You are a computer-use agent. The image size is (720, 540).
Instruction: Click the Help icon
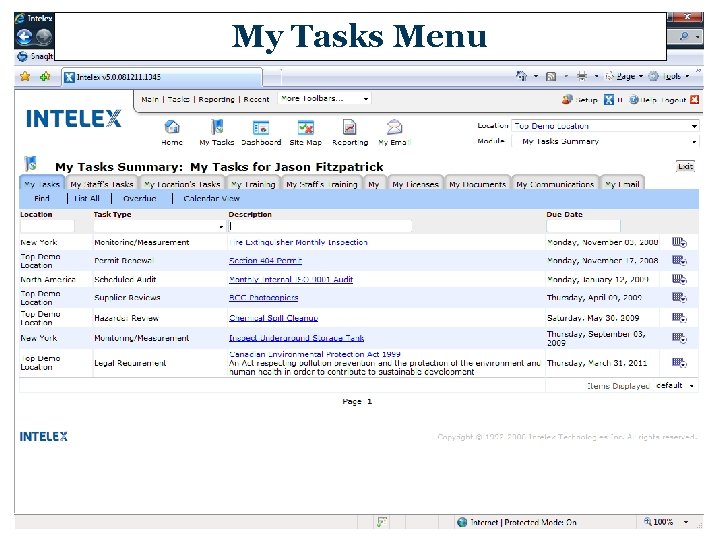click(x=634, y=99)
